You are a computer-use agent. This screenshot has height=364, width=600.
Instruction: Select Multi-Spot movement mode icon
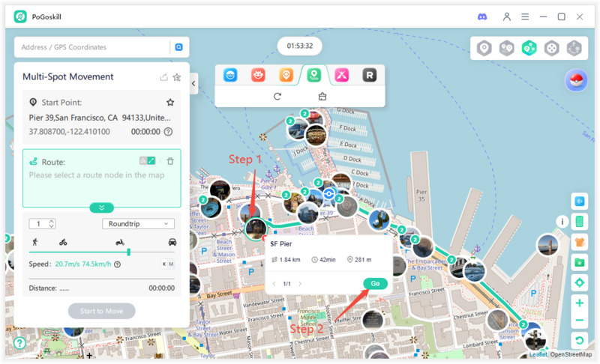[x=529, y=48]
